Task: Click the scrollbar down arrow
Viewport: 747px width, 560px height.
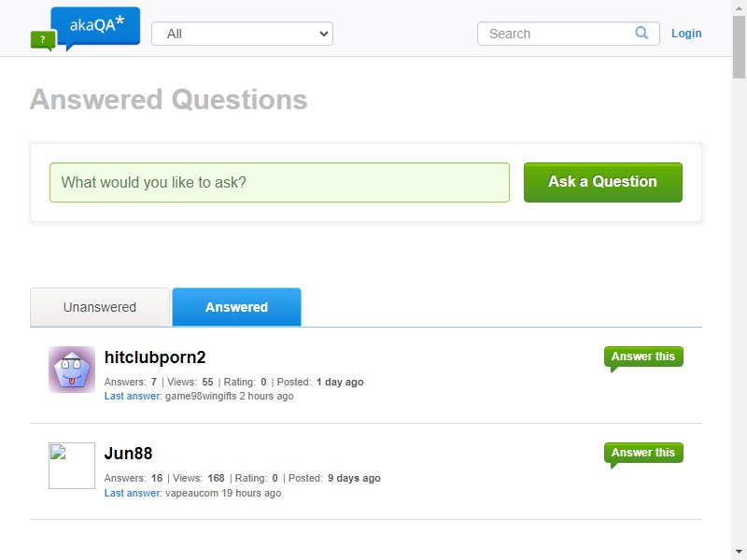Action: [x=739, y=553]
